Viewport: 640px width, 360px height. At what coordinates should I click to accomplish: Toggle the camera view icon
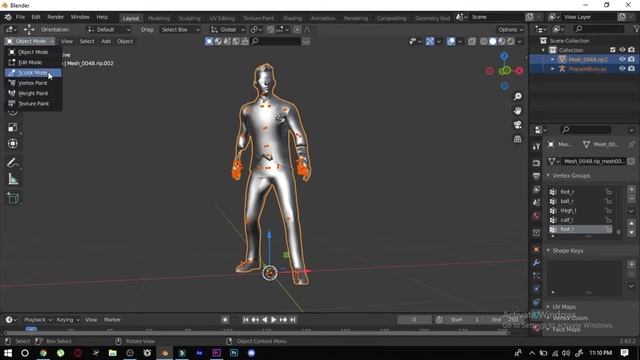click(518, 125)
